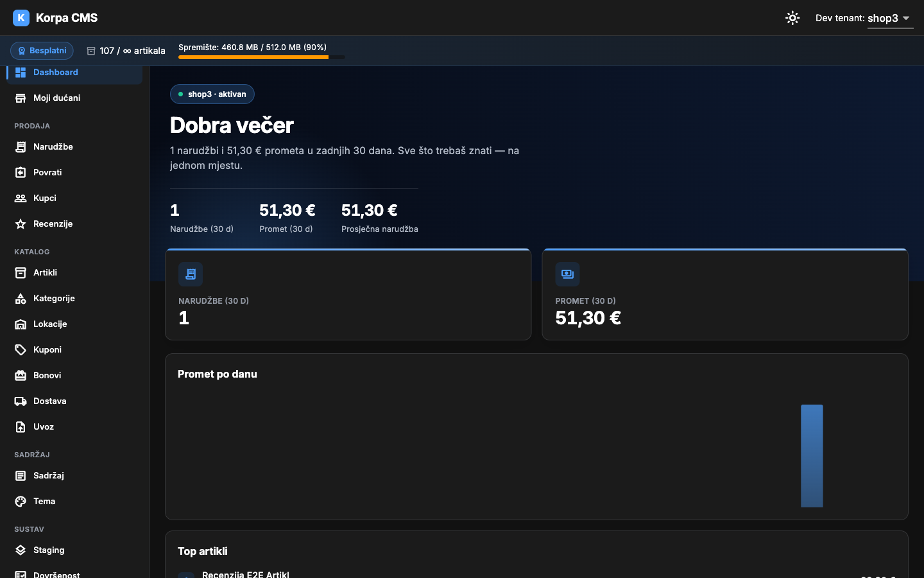Click the NARUDŽBE (30 D) card value 1

(184, 318)
